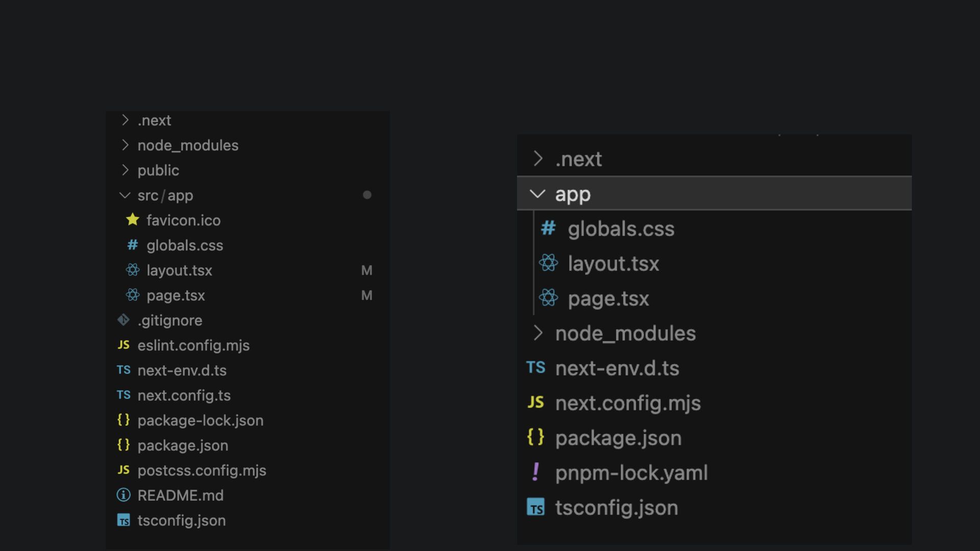Click the star icon beside favicon.ico
Image resolution: width=980 pixels, height=551 pixels.
tap(133, 220)
